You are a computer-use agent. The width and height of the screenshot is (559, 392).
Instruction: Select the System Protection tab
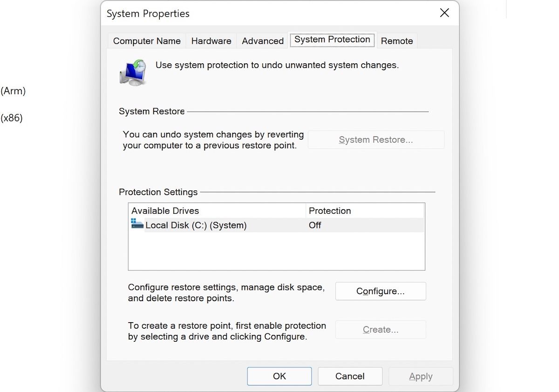332,40
